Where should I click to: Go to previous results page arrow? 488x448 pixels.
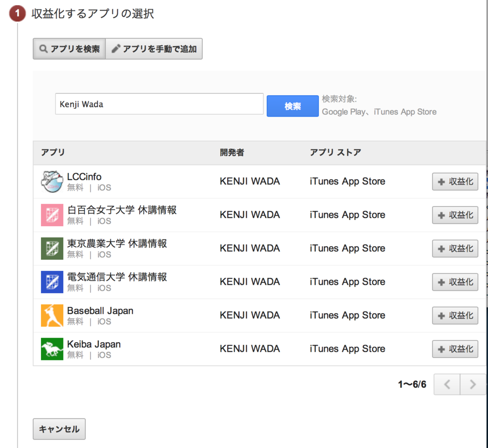pyautogui.click(x=447, y=385)
